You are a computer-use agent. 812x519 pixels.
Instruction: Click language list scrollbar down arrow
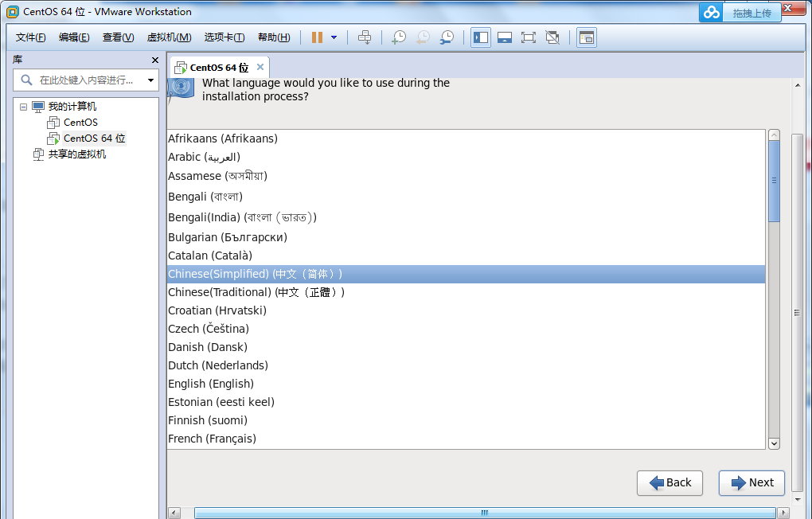coord(775,443)
